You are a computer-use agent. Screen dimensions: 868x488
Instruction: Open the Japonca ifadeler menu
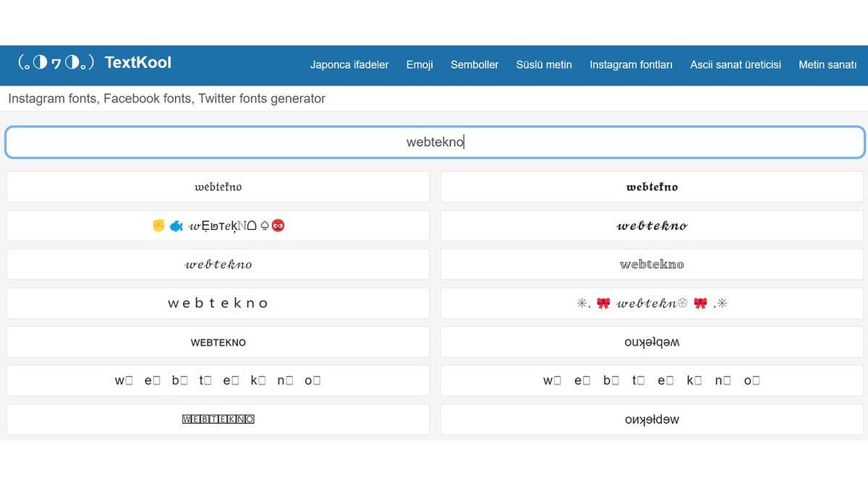click(x=349, y=65)
